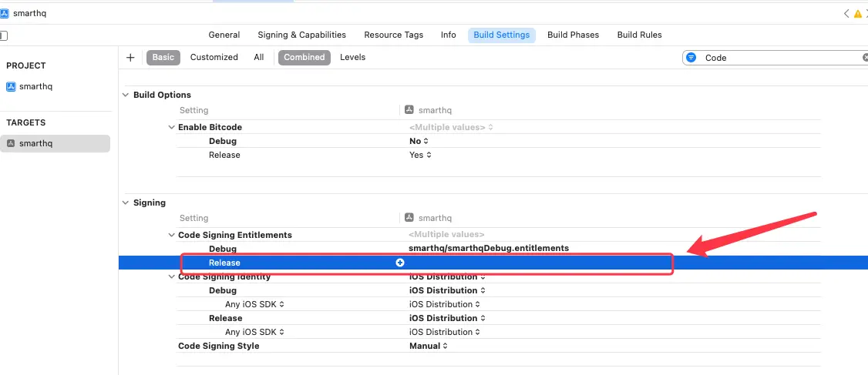Clear the search field text
This screenshot has height=375, width=868.
pyautogui.click(x=865, y=58)
